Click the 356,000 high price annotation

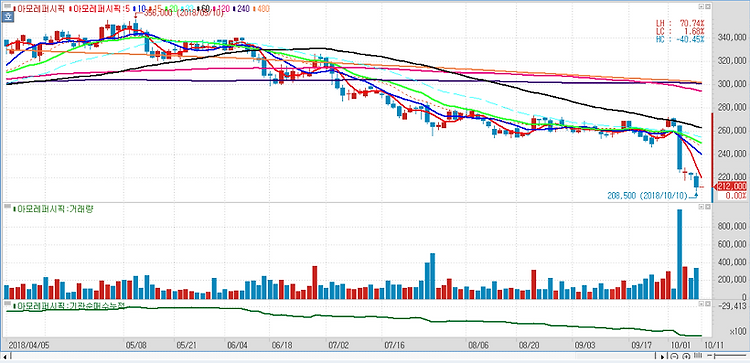coord(183,13)
